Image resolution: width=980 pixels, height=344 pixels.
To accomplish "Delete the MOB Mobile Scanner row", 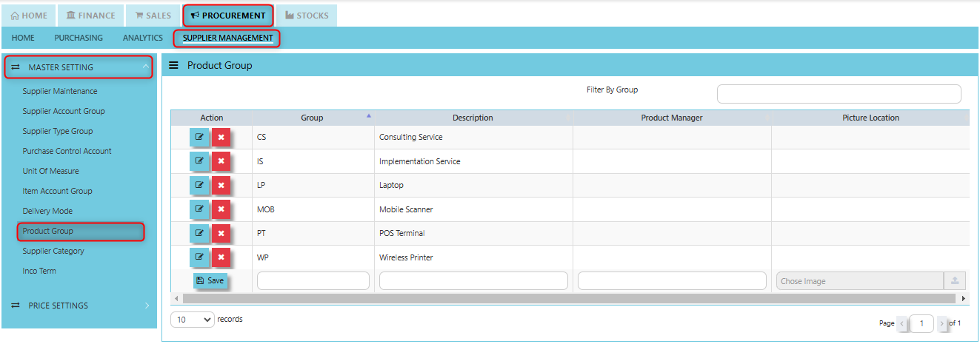I will click(x=221, y=209).
